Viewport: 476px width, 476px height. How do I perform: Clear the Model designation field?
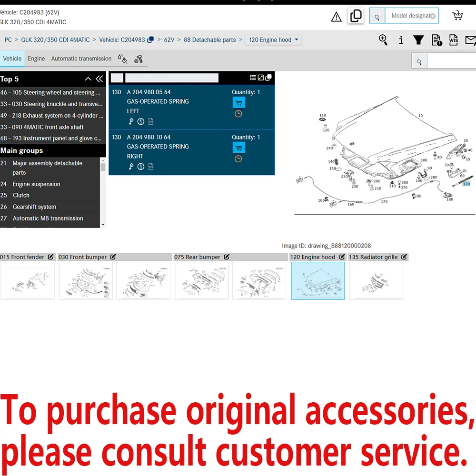[x=433, y=16]
